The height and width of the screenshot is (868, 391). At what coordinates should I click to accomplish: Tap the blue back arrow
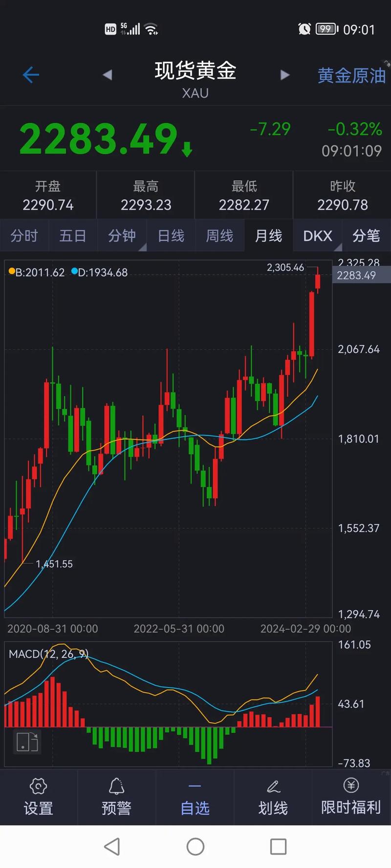click(x=31, y=75)
